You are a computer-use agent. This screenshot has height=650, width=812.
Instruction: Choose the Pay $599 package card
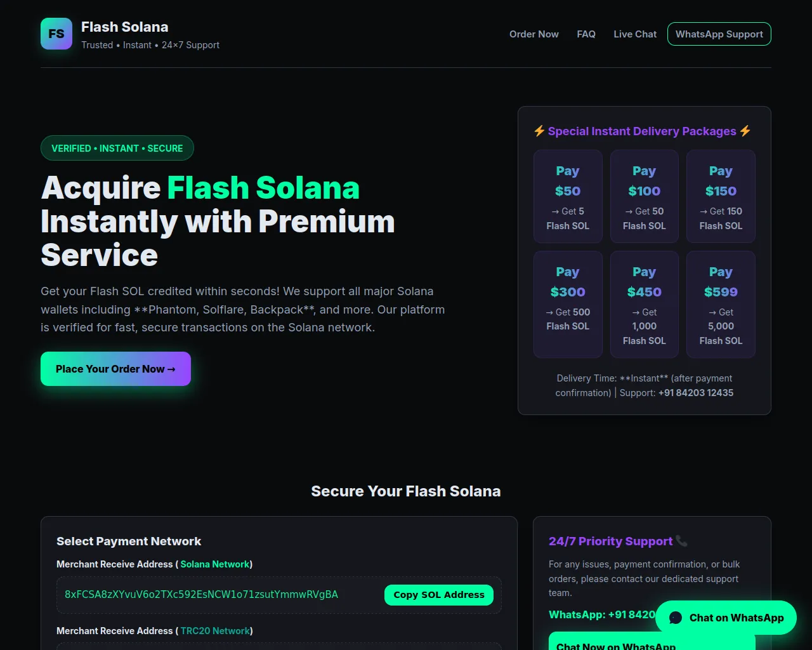[x=721, y=304]
